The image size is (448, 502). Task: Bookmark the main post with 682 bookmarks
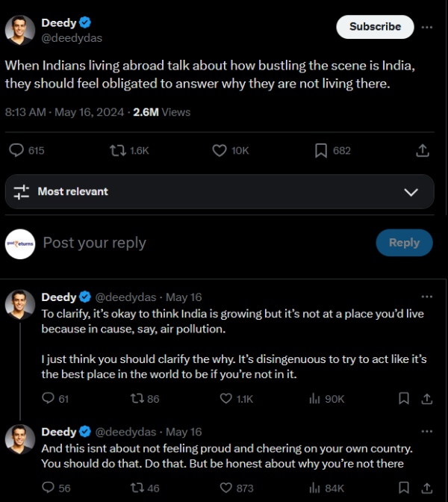coord(321,150)
